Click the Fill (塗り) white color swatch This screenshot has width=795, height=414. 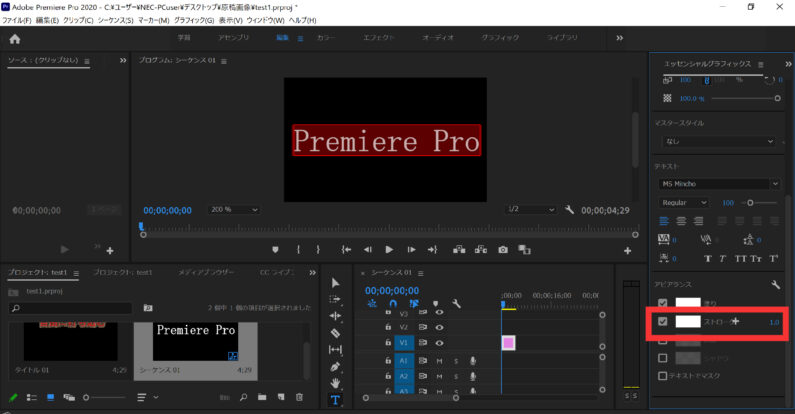click(x=687, y=303)
